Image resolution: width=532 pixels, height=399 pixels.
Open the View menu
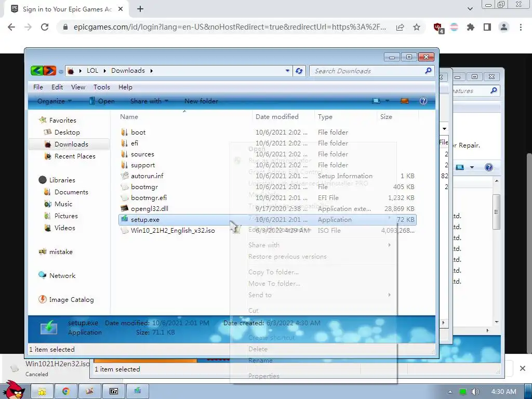tap(78, 87)
